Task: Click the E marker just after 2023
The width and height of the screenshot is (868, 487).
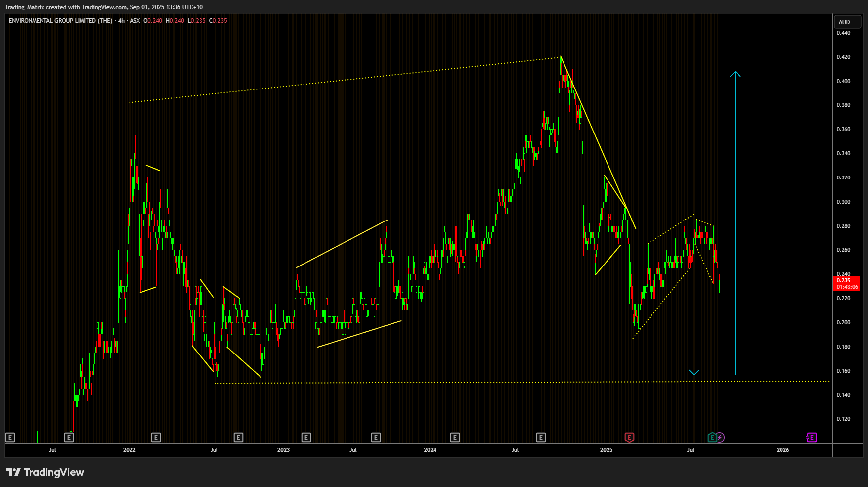Action: [x=306, y=437]
